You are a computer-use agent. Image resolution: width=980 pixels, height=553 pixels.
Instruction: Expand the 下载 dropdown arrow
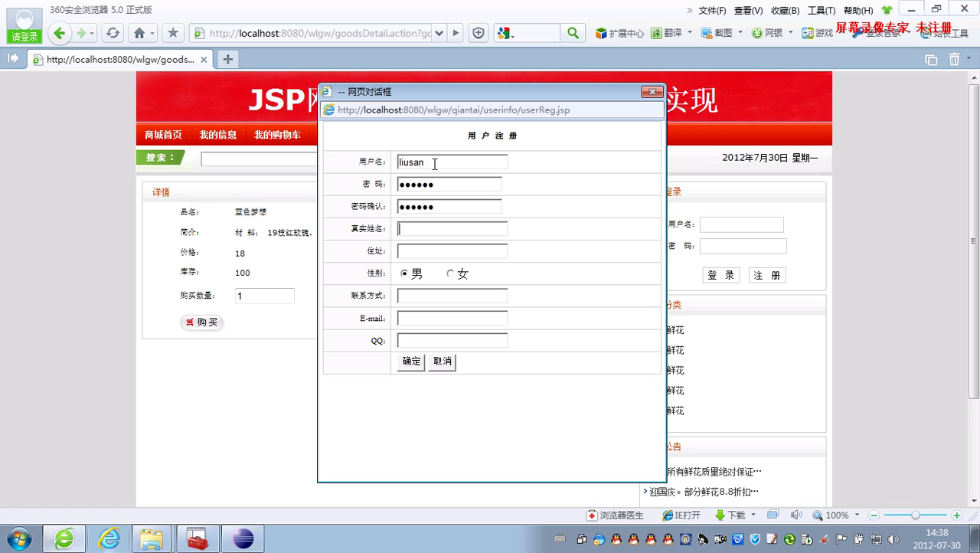753,515
